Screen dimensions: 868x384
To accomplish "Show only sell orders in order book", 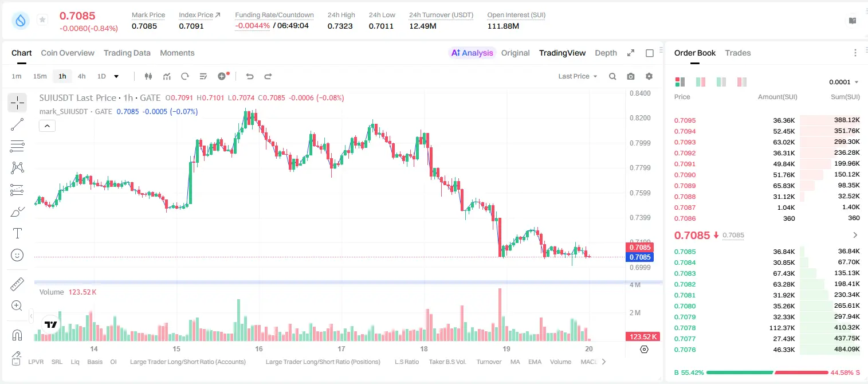I will tap(742, 82).
